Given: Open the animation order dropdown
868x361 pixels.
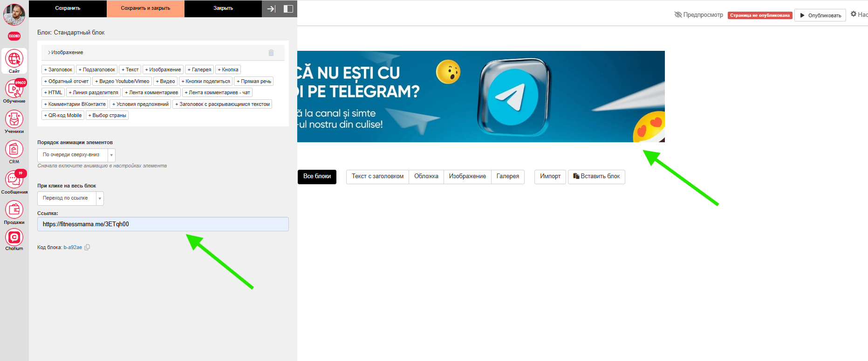Looking at the screenshot, I should 76,155.
